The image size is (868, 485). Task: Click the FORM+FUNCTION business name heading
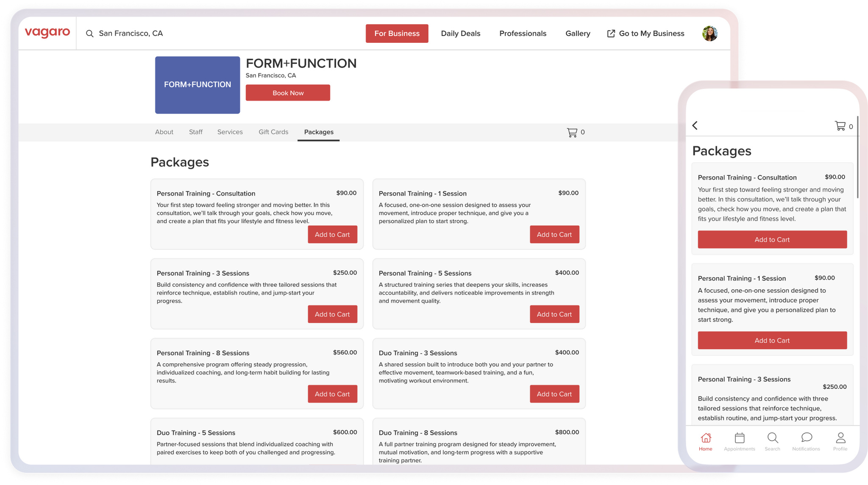tap(301, 64)
